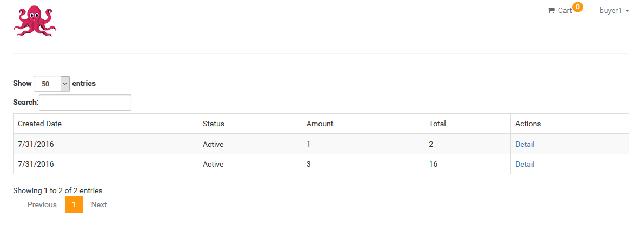Select the first order row date cell
The image size is (644, 225).
(36, 144)
